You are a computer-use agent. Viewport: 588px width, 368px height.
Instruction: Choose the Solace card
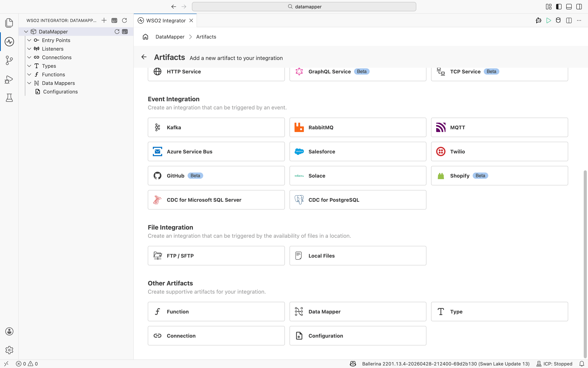[358, 175]
